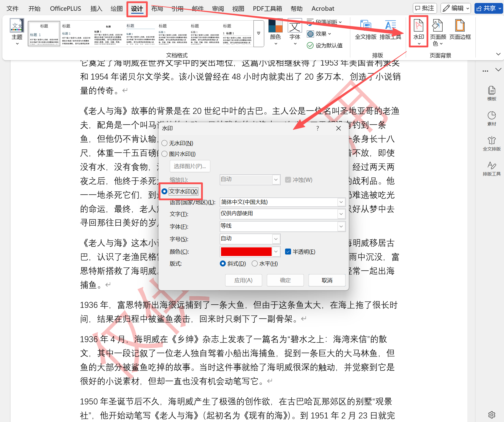Click the 效果 (Effects) icon

click(319, 34)
